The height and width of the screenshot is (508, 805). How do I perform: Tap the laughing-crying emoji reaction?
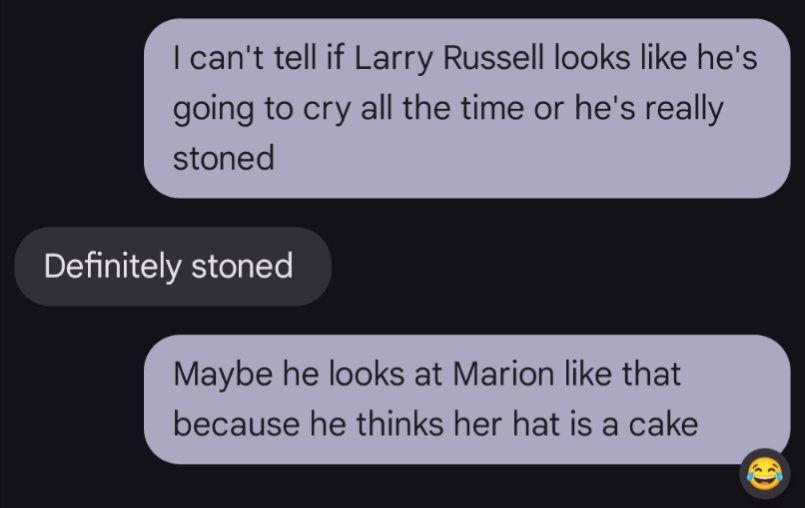click(x=764, y=474)
